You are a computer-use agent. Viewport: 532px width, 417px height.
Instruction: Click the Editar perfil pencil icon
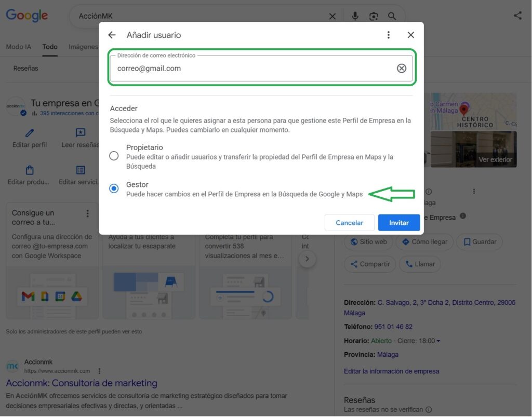tap(30, 133)
